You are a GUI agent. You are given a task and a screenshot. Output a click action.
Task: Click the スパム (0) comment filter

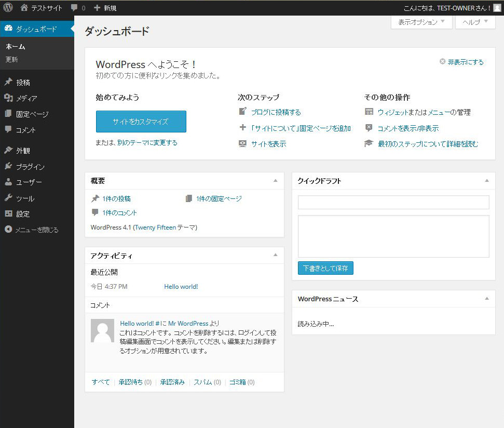pos(207,382)
